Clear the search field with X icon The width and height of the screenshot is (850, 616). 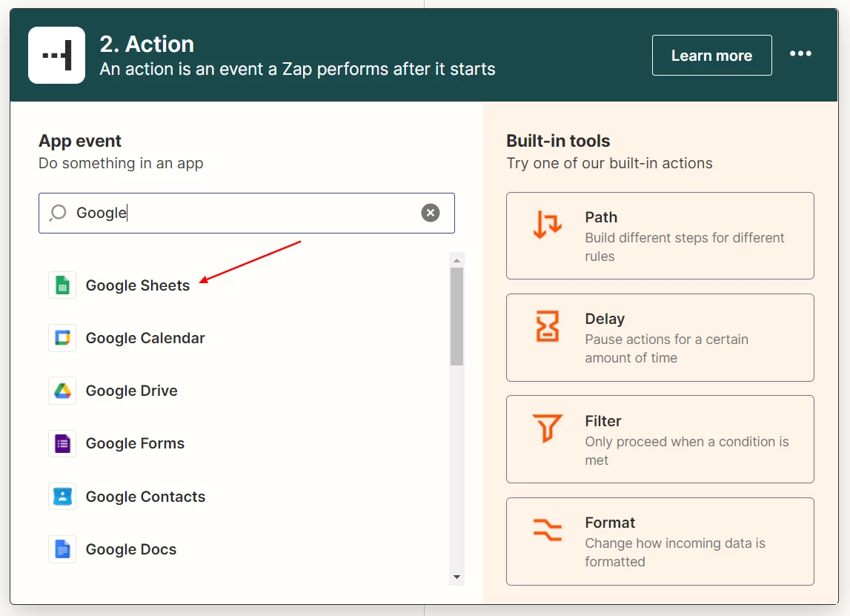tap(431, 213)
